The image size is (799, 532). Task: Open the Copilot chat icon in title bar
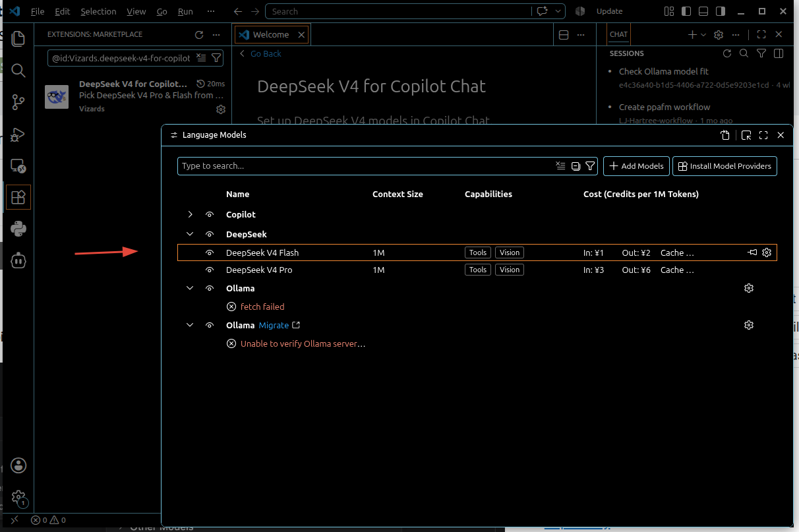[x=543, y=11]
